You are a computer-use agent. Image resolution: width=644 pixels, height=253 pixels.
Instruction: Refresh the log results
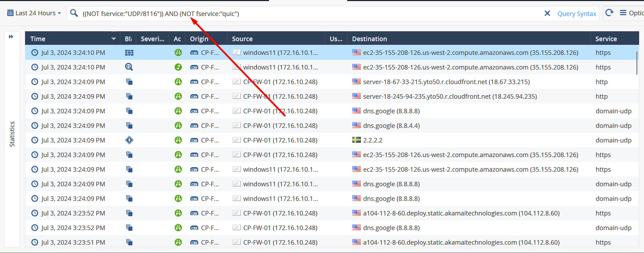(x=609, y=13)
